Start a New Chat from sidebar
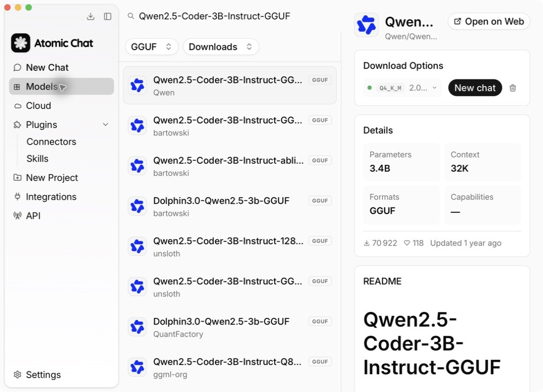The height and width of the screenshot is (392, 543). point(62,67)
